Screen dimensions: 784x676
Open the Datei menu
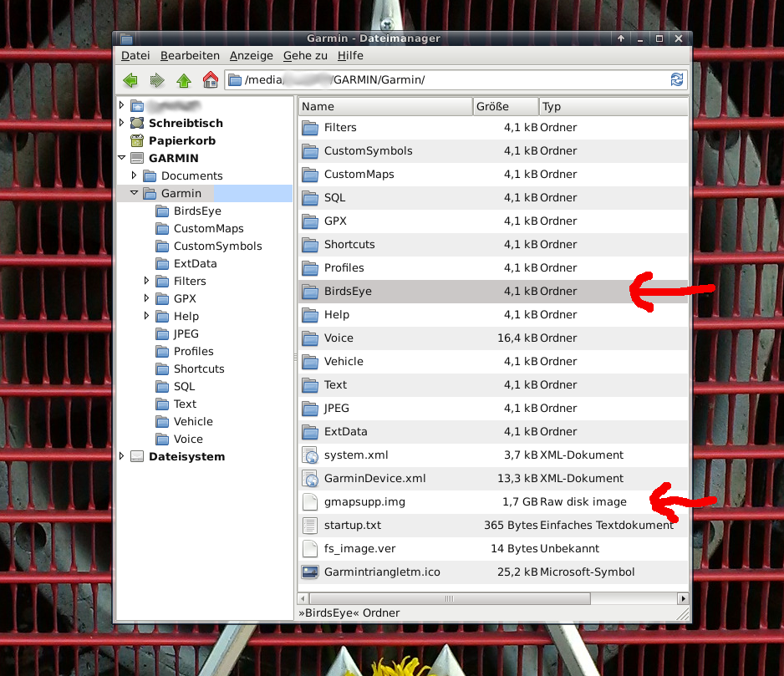pyautogui.click(x=135, y=55)
